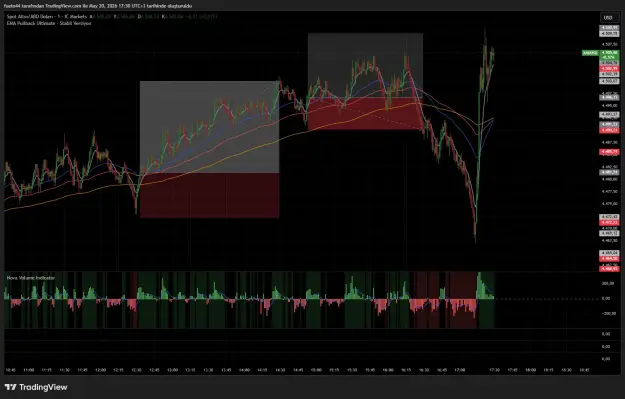The height and width of the screenshot is (399, 625).
Task: Click the 12:30 time axis label
Action: [x=136, y=370]
